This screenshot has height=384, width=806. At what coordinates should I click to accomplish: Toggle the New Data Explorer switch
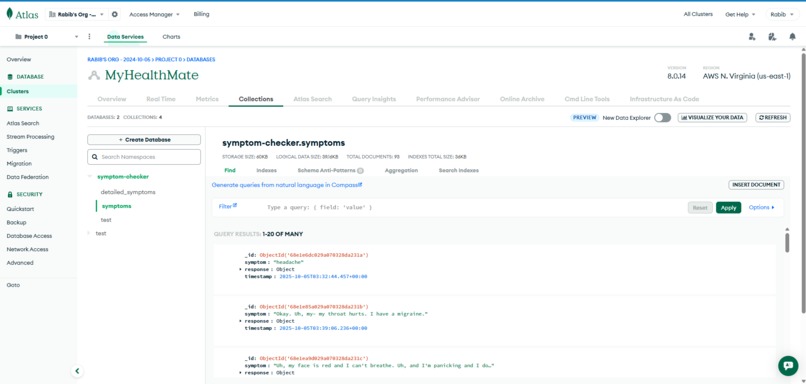[663, 118]
